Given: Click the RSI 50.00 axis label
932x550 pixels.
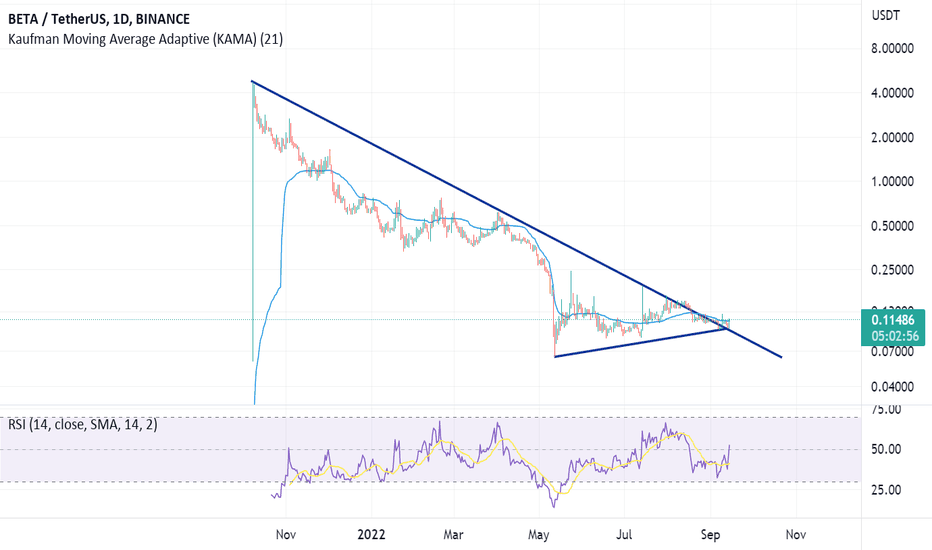Looking at the screenshot, I should [886, 449].
